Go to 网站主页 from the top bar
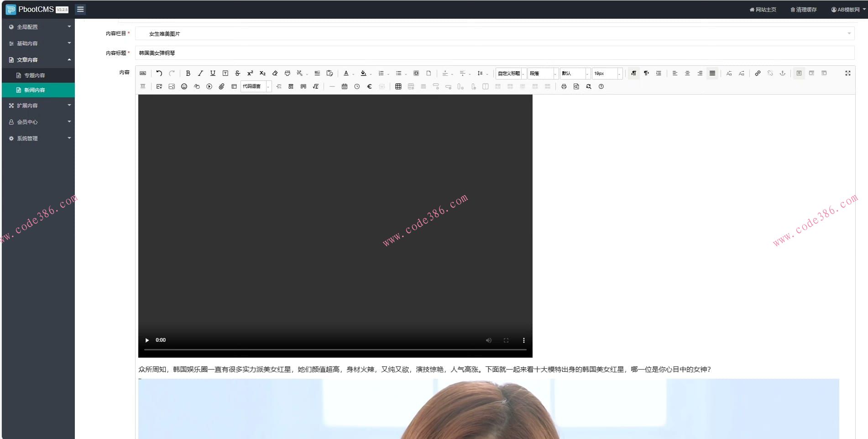This screenshot has width=868, height=439. (x=763, y=10)
